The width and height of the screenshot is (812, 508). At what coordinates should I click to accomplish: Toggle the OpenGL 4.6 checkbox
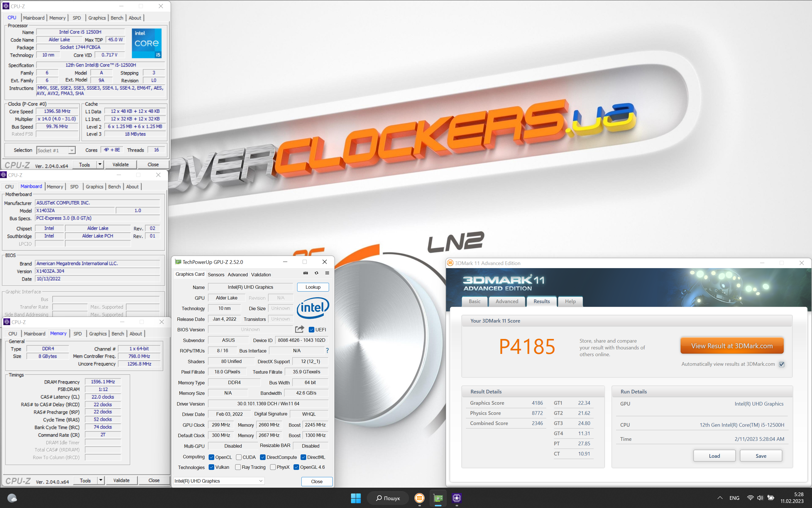(296, 467)
